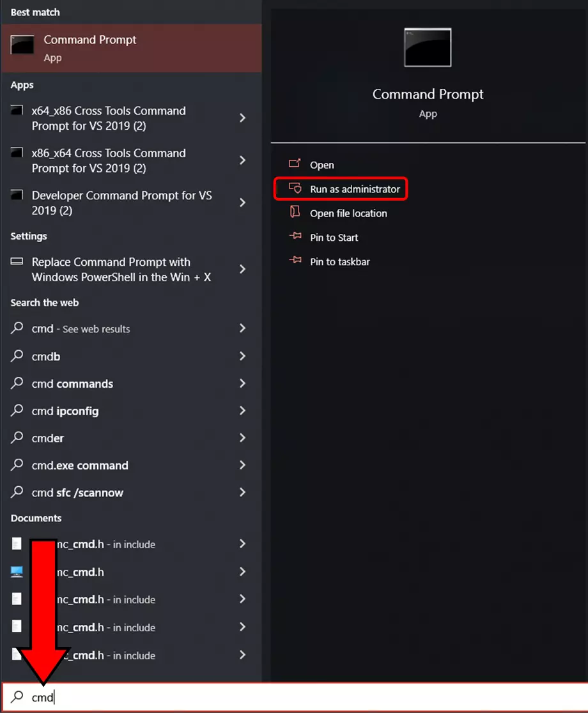Viewport: 588px width, 713px height.
Task: Click the Pin to Start pin icon
Action: click(x=295, y=237)
